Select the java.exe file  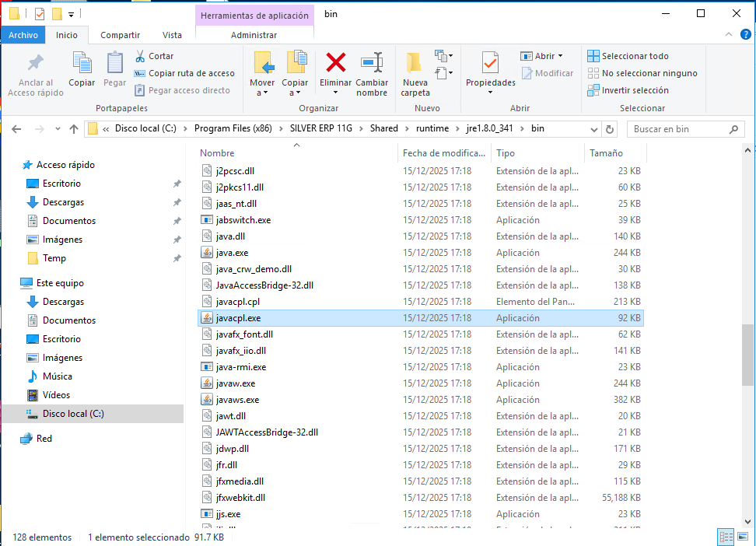pyautogui.click(x=421, y=253)
